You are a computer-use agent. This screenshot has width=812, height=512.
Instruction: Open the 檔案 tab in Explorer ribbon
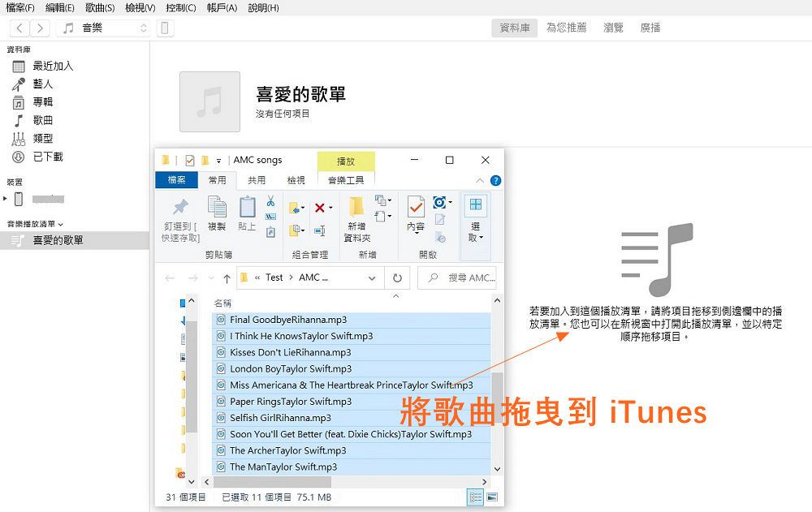[176, 179]
